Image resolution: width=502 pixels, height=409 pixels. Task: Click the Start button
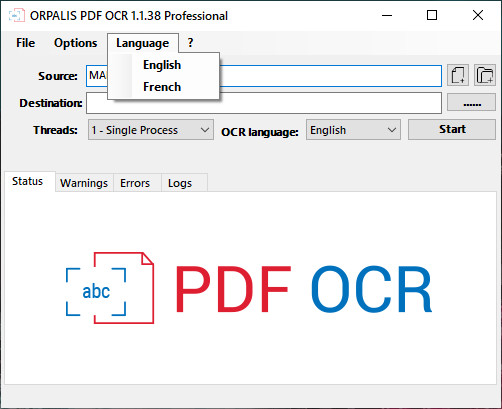click(452, 129)
